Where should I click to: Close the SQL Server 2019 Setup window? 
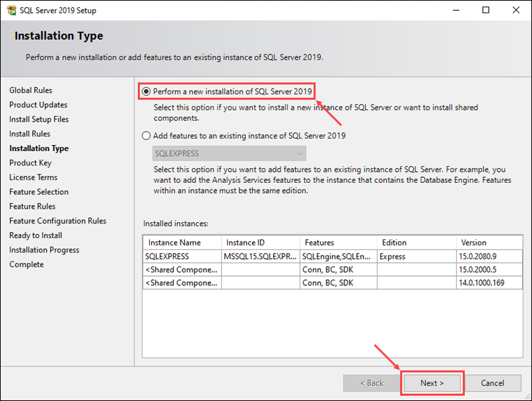pyautogui.click(x=516, y=10)
